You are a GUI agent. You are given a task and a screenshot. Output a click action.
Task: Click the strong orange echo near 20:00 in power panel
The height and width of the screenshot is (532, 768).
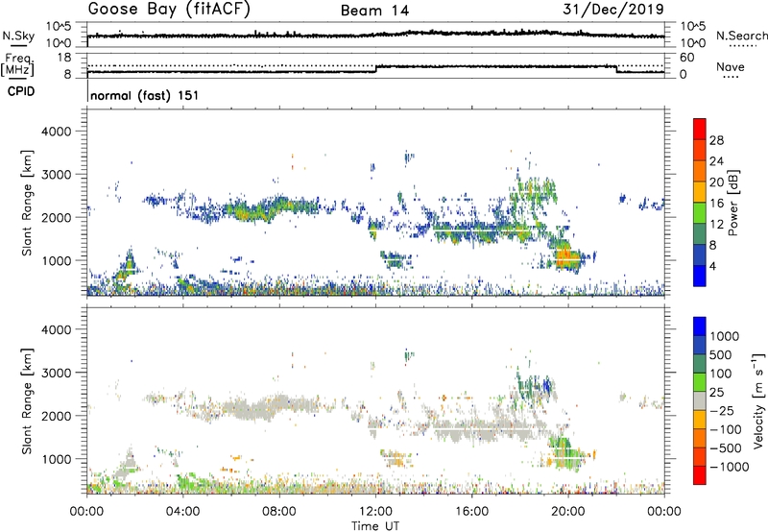[x=567, y=257]
